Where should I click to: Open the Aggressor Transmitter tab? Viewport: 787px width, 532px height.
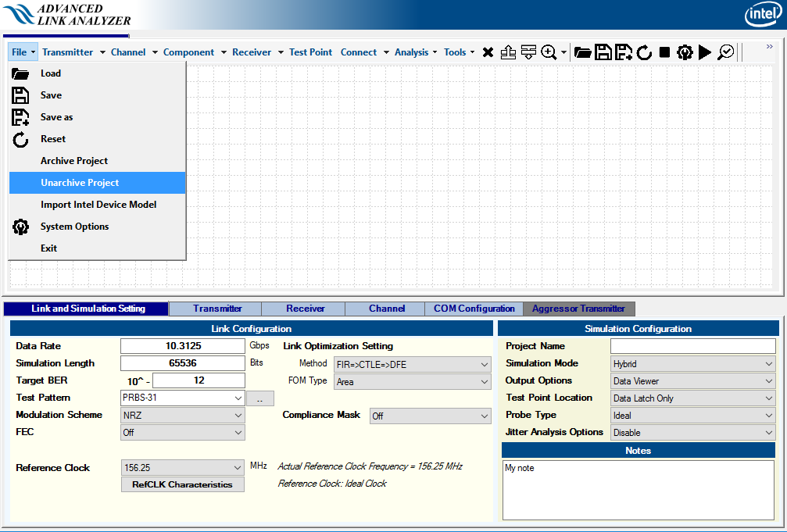pyautogui.click(x=578, y=309)
